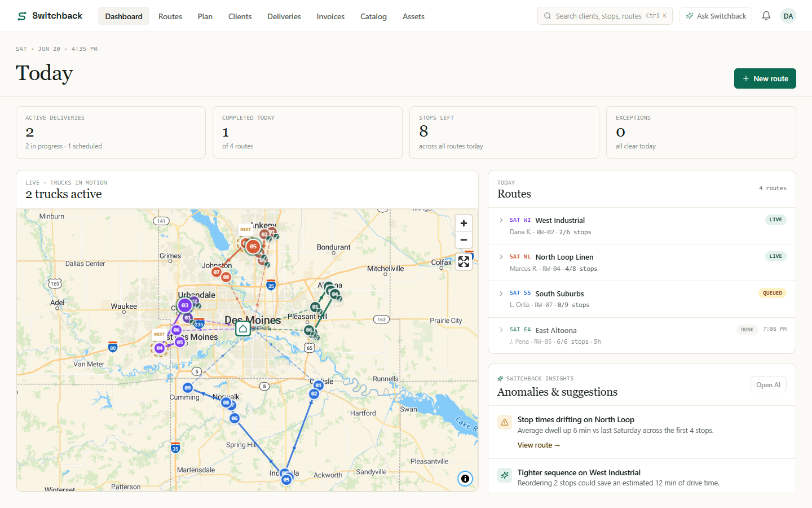Navigate to Deliveries tab
Viewport: 812px width, 508px height.
pos(284,16)
